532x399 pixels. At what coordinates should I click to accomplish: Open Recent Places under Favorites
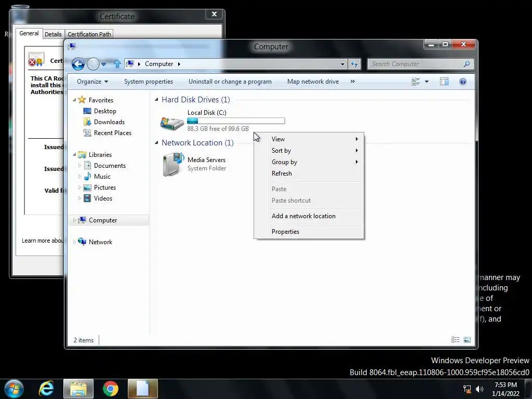coord(112,132)
